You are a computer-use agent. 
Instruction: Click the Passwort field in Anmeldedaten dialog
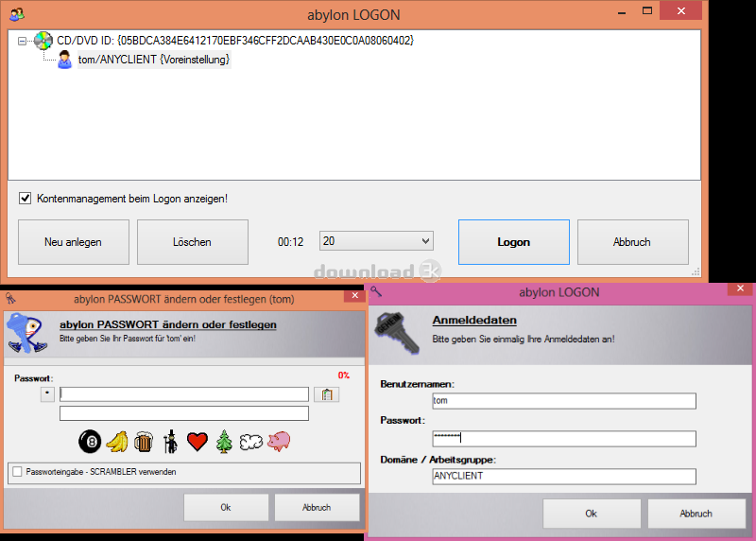[x=564, y=438]
